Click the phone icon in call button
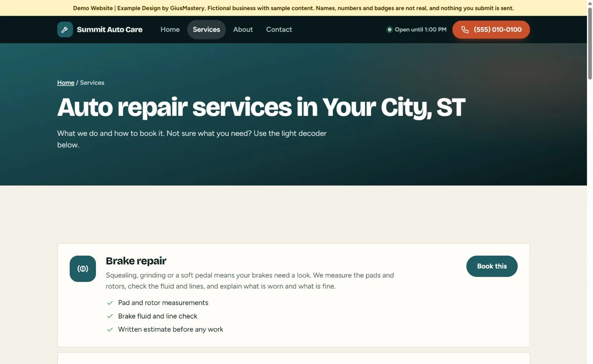 (x=465, y=30)
